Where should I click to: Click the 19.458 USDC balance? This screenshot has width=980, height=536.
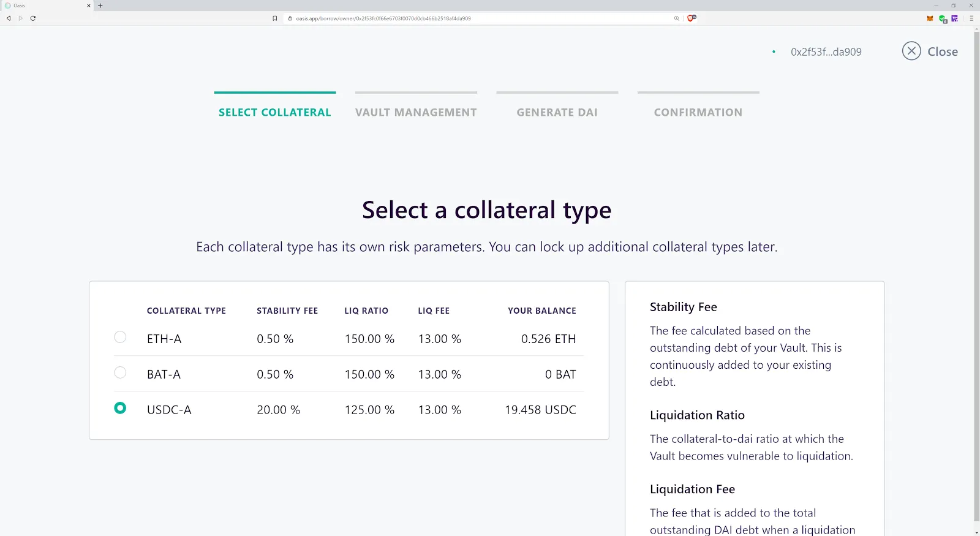click(540, 410)
